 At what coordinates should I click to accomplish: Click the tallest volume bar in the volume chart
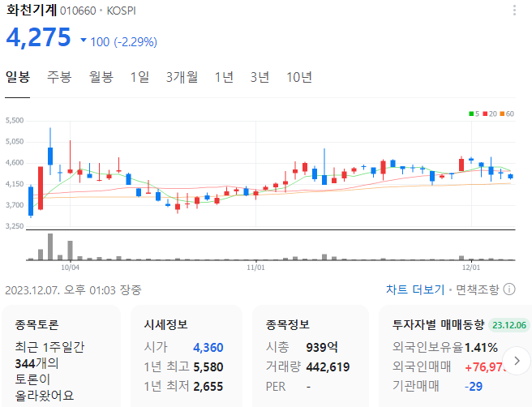[x=50, y=246]
